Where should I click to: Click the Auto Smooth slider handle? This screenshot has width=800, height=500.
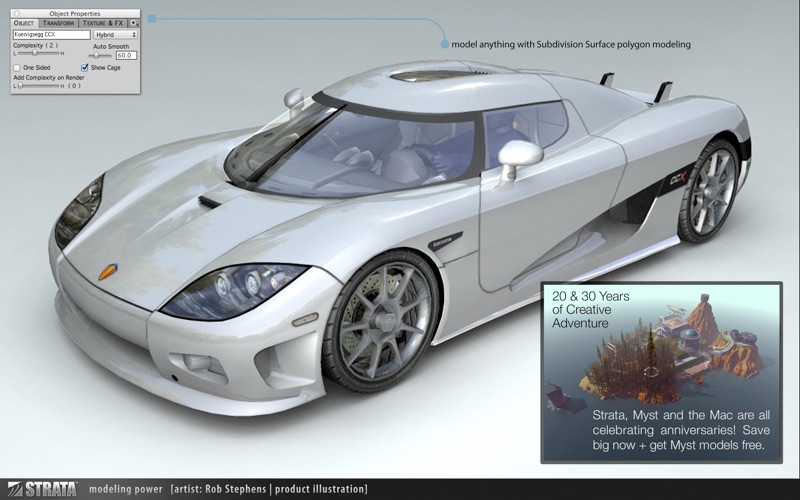(x=97, y=55)
